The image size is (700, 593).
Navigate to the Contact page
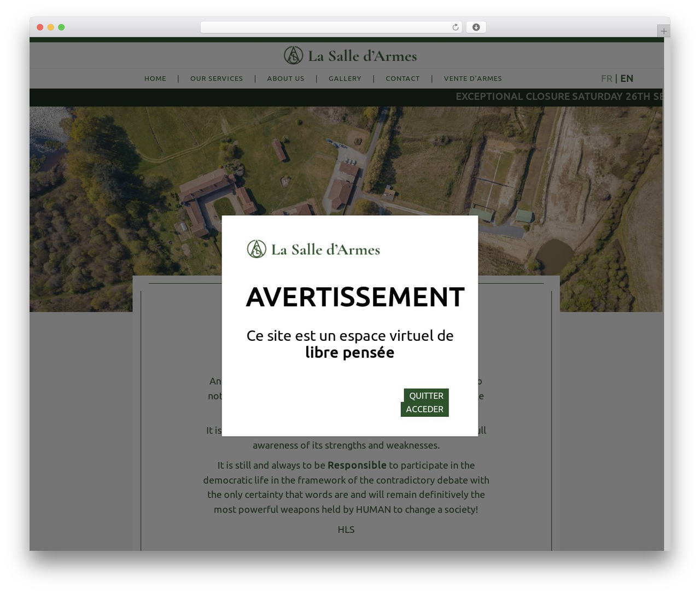click(402, 79)
